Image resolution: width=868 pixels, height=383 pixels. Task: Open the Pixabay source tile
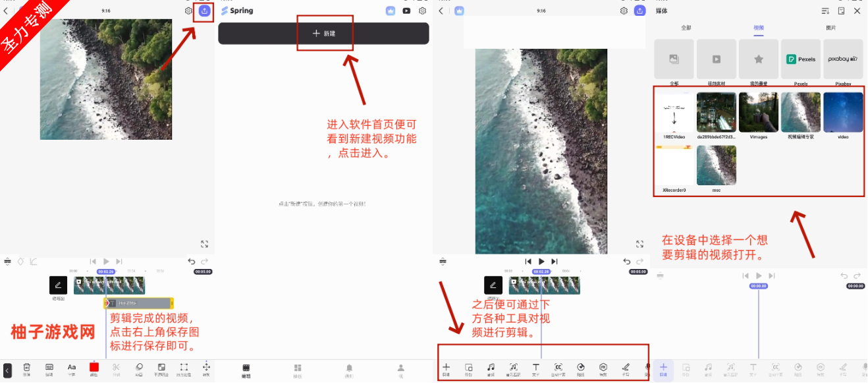(843, 59)
